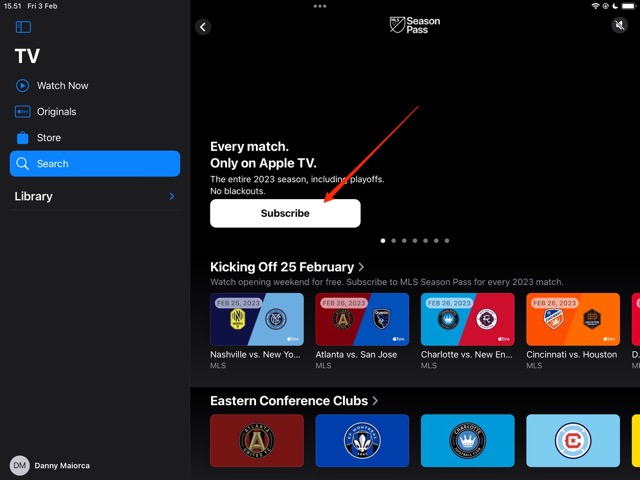Screen dimensions: 640x480
Task: Click the 'Atlanta vs. San Jose' title text
Action: point(356,355)
